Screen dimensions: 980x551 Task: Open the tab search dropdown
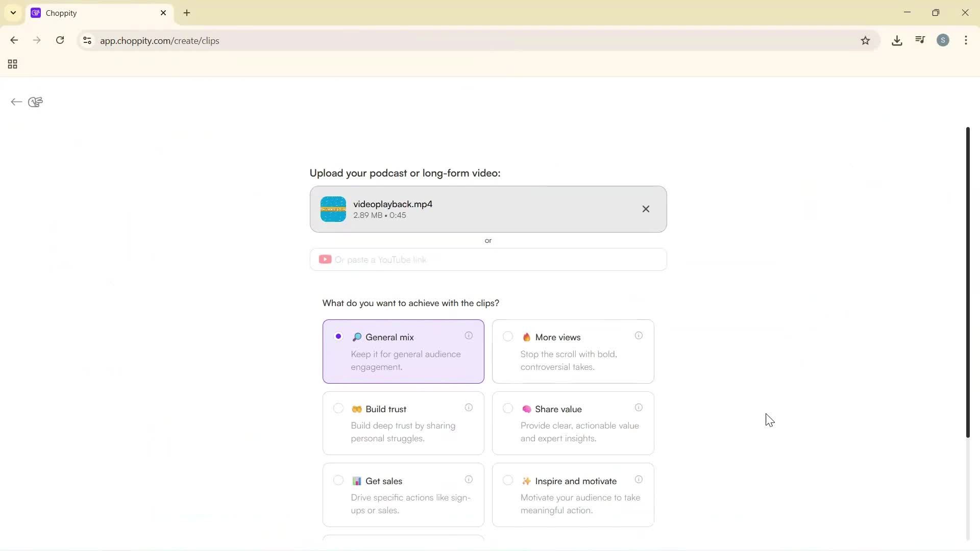point(13,13)
